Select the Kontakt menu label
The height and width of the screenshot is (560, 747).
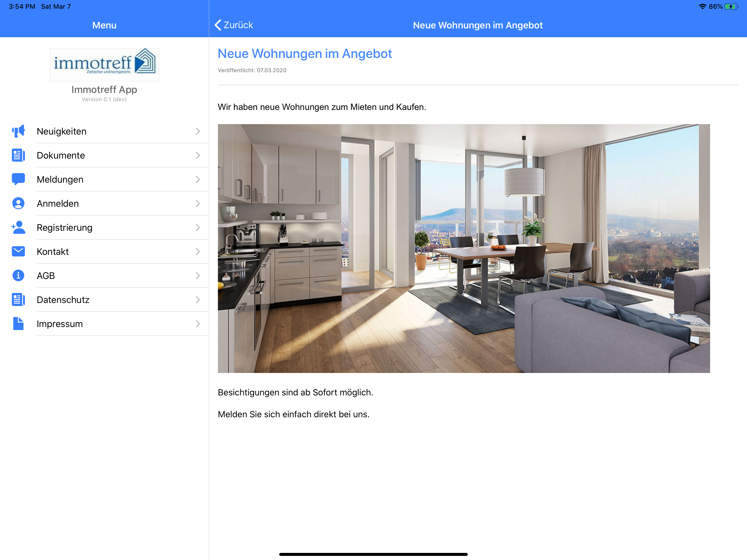(53, 252)
